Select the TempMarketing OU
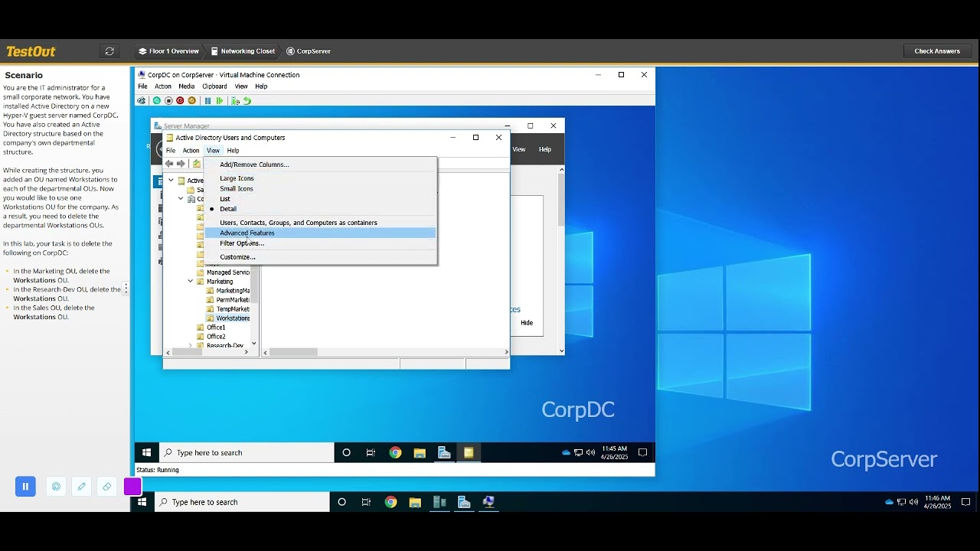This screenshot has width=980, height=551. [x=233, y=309]
